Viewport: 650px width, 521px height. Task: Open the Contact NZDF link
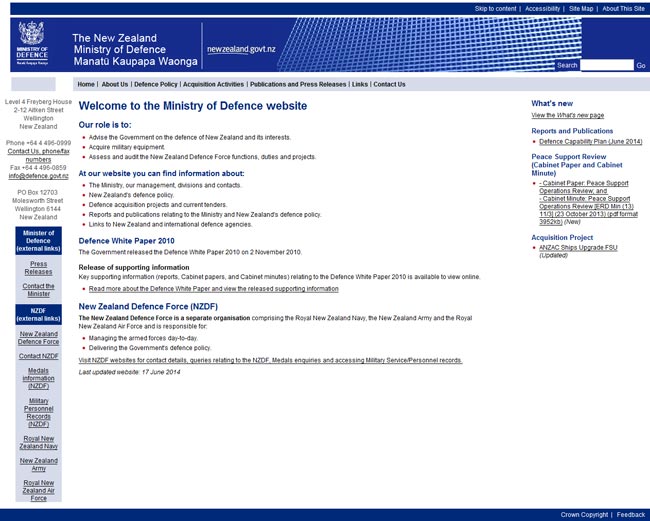point(39,356)
